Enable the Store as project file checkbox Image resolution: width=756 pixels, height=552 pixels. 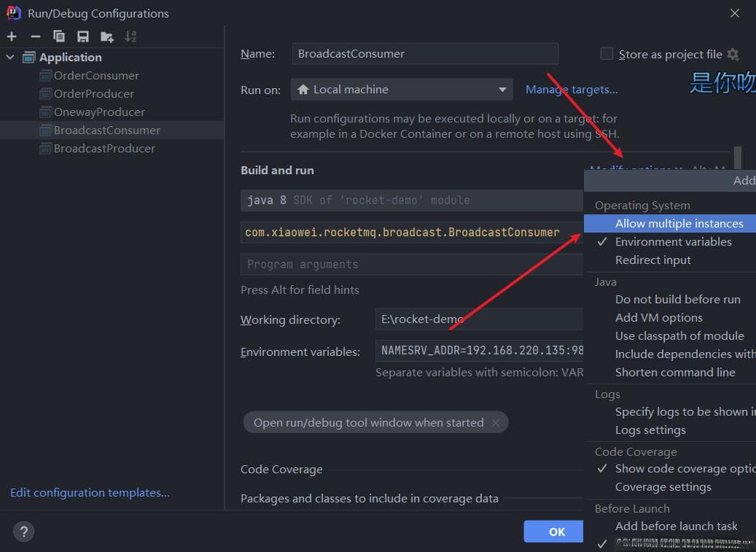(x=607, y=53)
